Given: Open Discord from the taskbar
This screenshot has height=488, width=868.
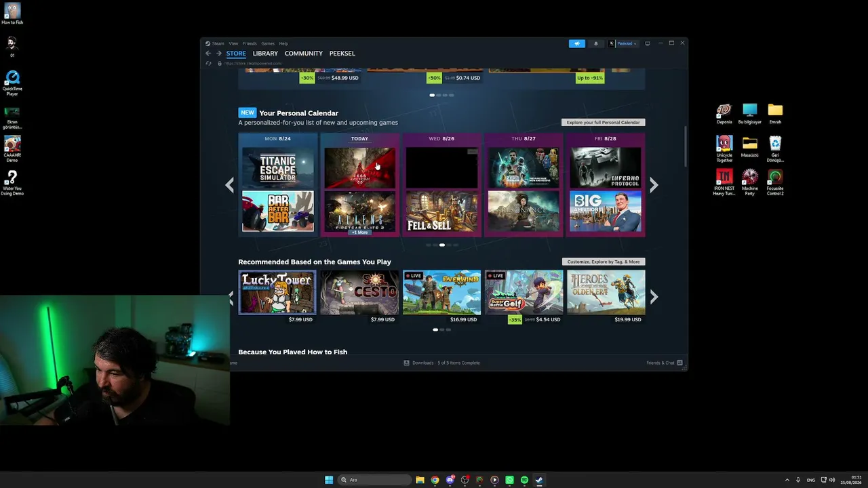Looking at the screenshot, I should tap(450, 480).
